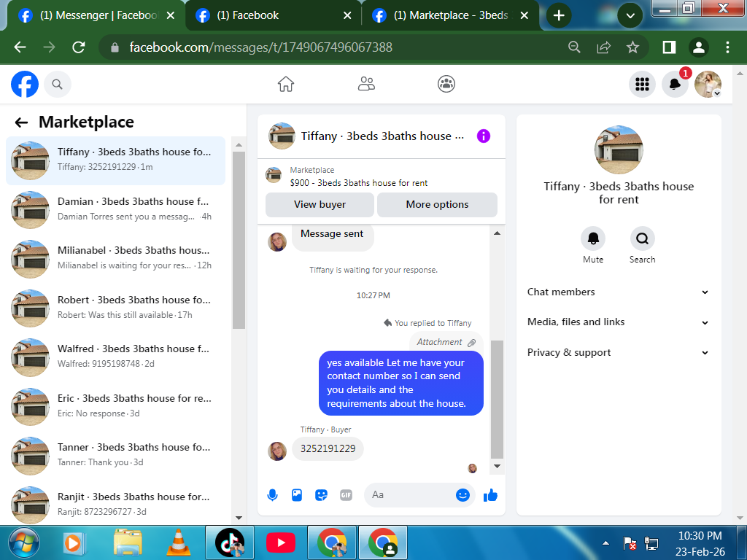Open the $900 3beds 3baths listing link
747x560 pixels.
coord(358,183)
